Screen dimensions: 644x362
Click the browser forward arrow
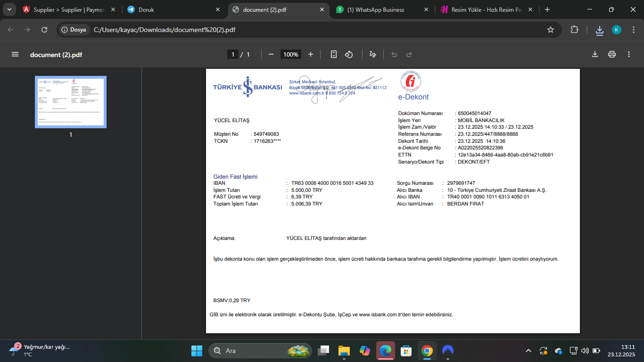[27, 30]
